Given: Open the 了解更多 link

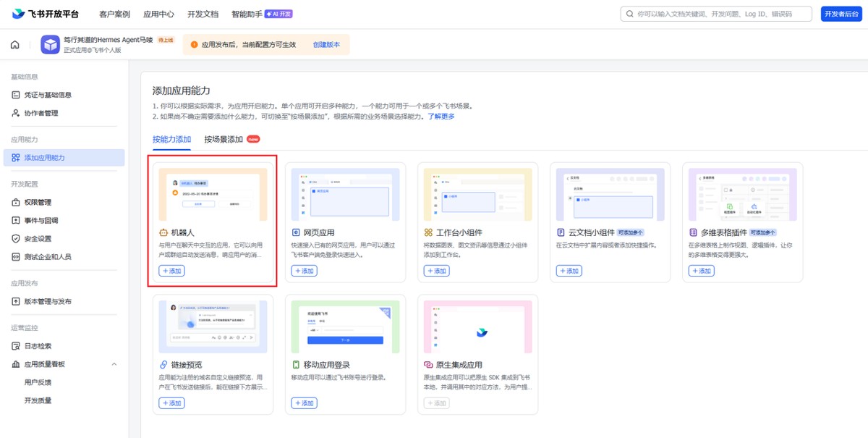Looking at the screenshot, I should pos(441,117).
